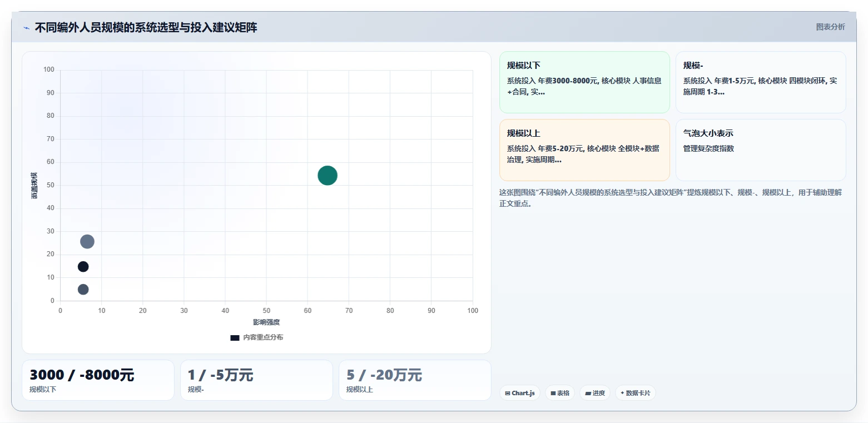Open the green 规模以下 info card
The width and height of the screenshot is (868, 423).
[584, 82]
